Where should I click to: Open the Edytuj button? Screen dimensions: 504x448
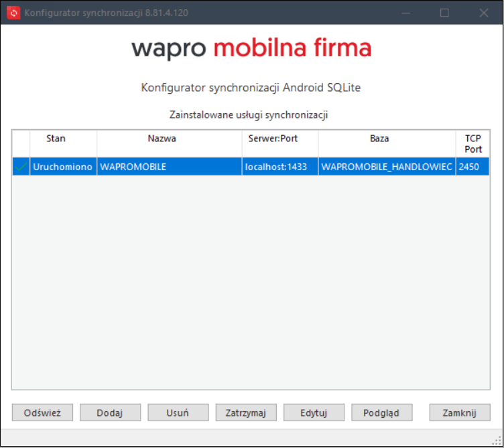pyautogui.click(x=314, y=413)
